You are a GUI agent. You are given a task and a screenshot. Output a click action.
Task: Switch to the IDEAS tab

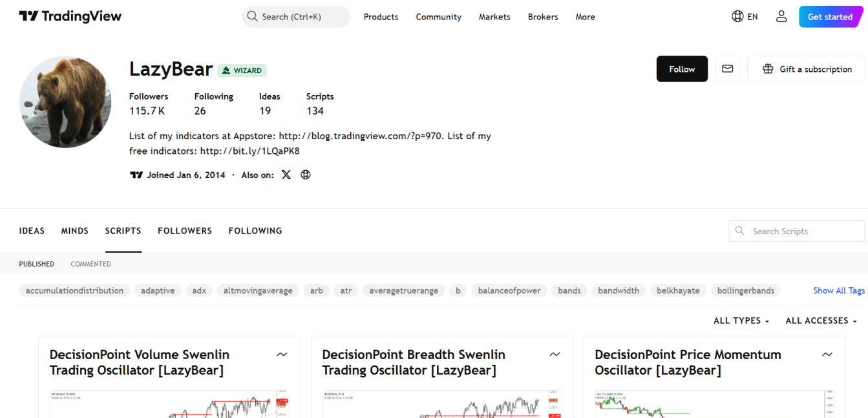point(32,231)
